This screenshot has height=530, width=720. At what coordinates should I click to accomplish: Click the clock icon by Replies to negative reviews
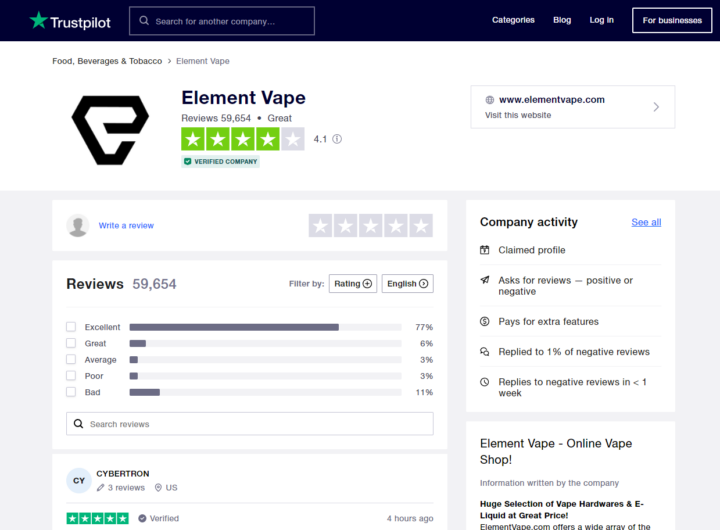[x=484, y=382]
